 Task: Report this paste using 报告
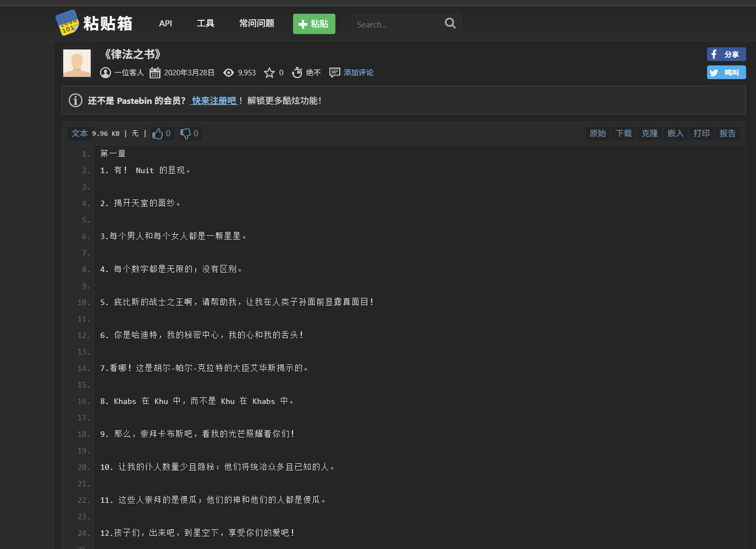coord(727,134)
